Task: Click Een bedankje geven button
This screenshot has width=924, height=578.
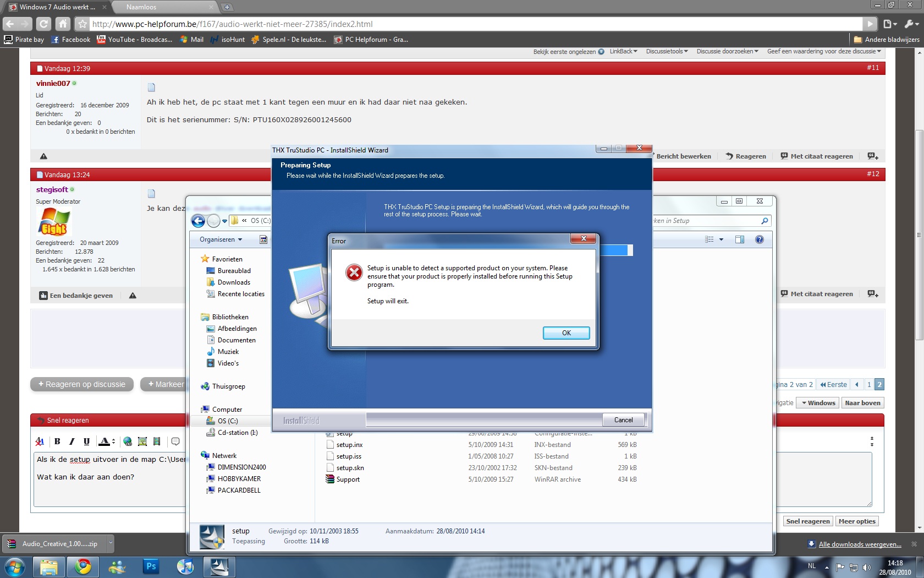Action: [76, 296]
